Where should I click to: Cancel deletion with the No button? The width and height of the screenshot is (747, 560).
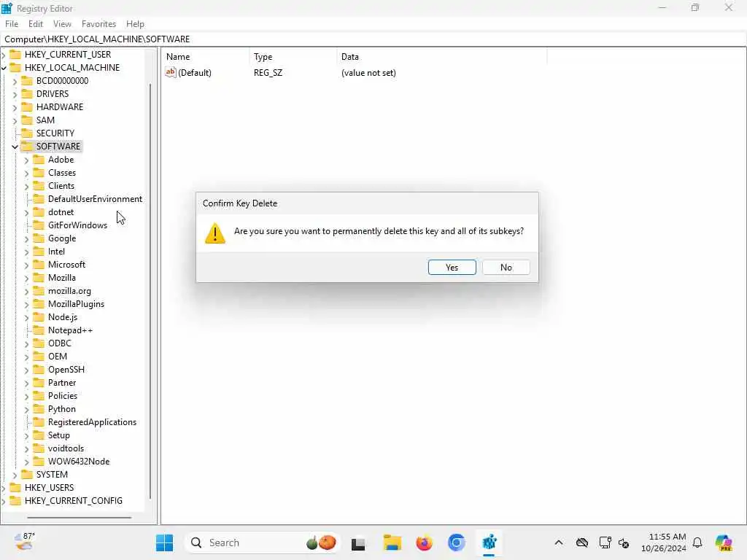506,267
